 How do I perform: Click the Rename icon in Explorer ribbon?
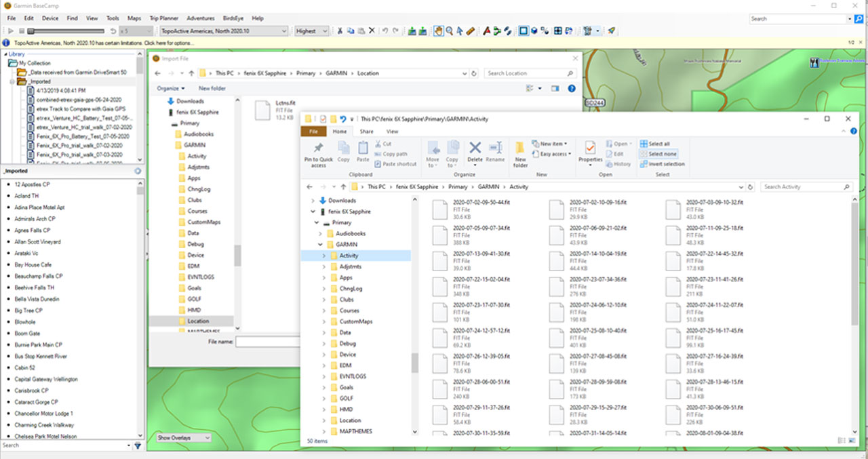tap(496, 153)
